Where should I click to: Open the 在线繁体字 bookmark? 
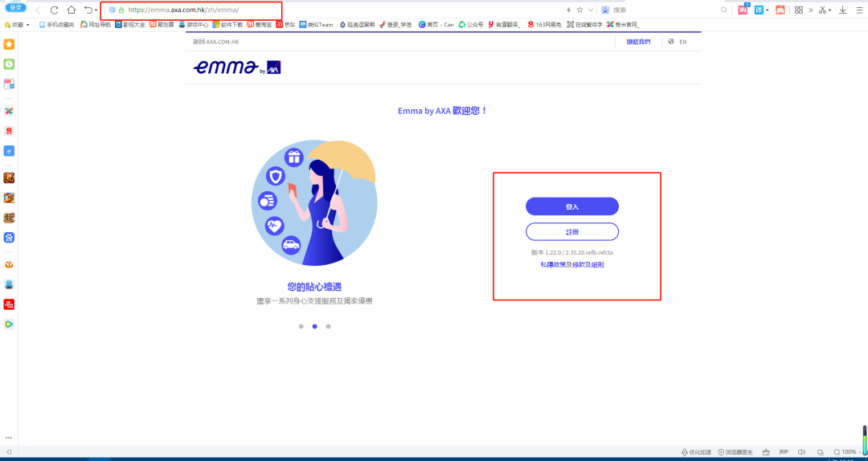click(584, 25)
